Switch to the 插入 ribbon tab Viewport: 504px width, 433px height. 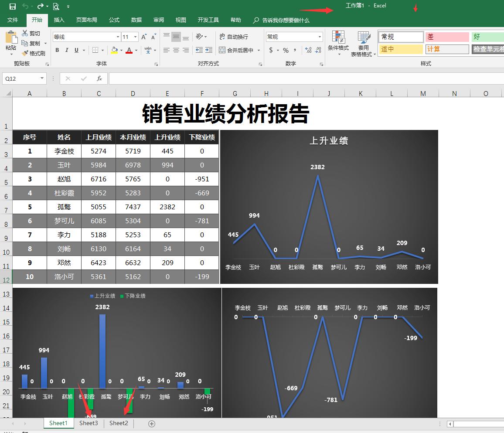[x=59, y=20]
